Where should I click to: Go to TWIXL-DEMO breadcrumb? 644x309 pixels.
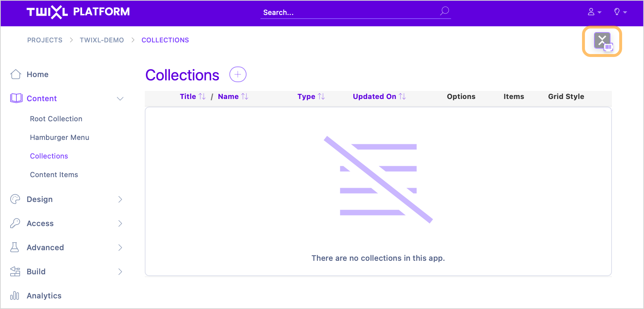coord(102,40)
